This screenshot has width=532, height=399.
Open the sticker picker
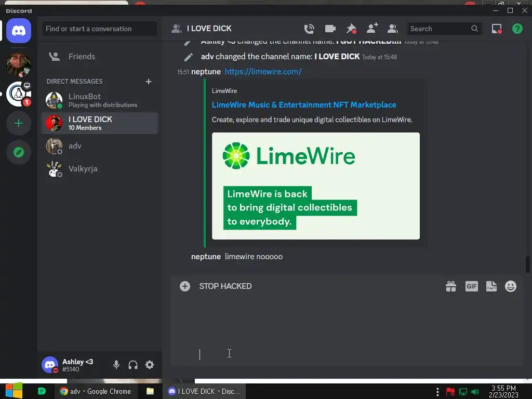pos(491,286)
